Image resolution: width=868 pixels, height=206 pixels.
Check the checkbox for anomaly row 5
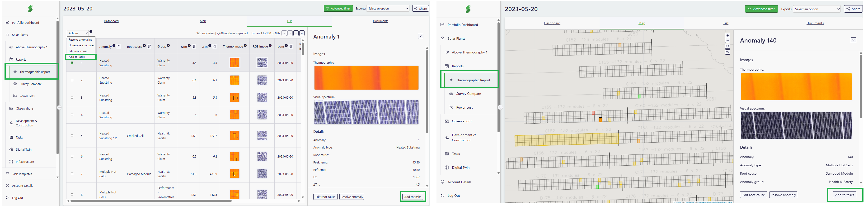[72, 135]
